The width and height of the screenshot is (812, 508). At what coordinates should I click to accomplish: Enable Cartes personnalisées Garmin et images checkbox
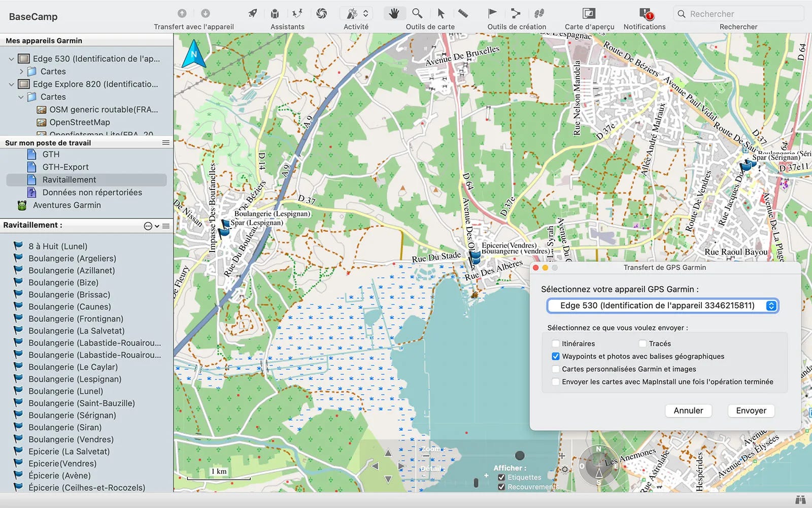pos(556,369)
